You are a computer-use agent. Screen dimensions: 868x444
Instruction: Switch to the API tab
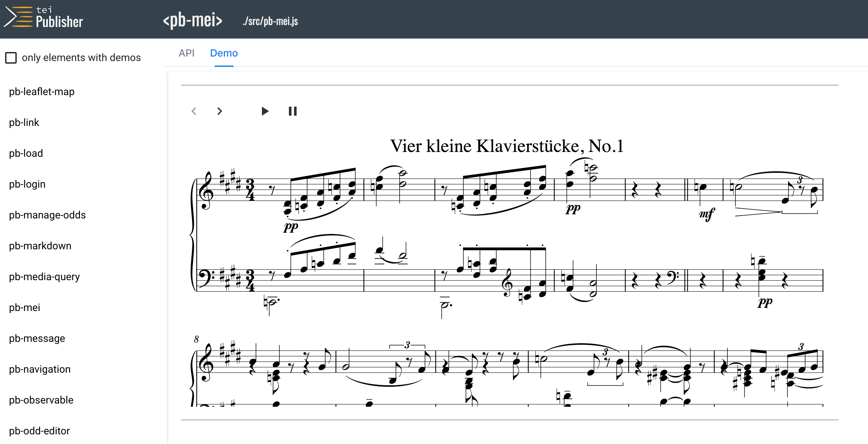[x=186, y=53]
